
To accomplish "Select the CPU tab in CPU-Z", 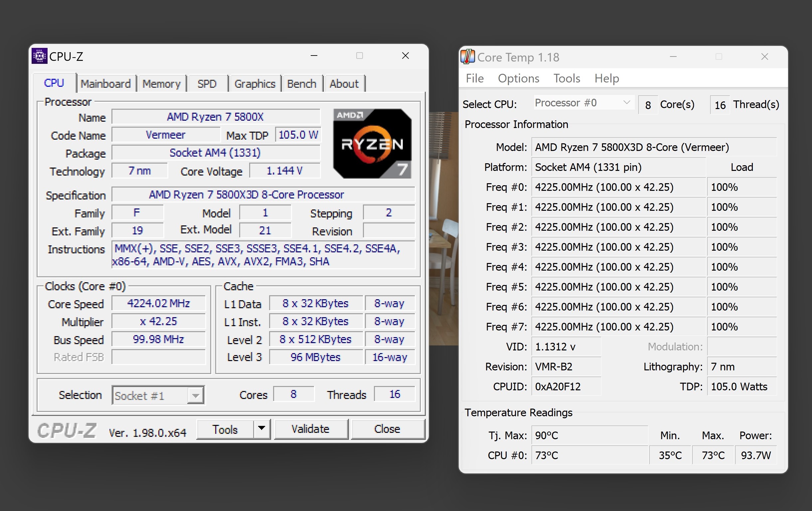I will coord(54,82).
